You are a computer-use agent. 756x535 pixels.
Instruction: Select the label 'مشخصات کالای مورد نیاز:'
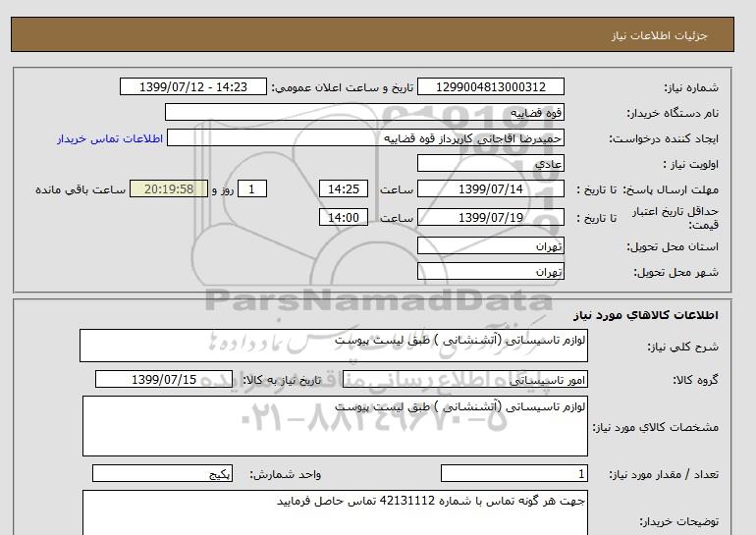click(655, 427)
